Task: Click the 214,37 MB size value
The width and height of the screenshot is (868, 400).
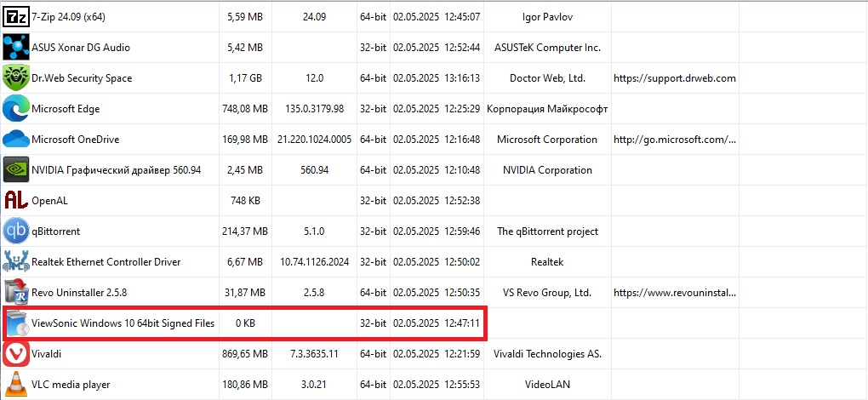Action: 245,231
